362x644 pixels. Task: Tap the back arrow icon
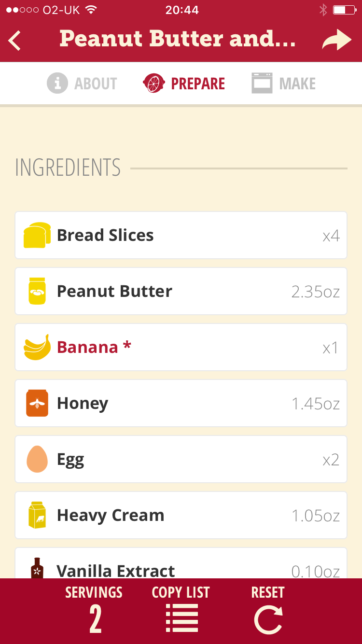15,40
